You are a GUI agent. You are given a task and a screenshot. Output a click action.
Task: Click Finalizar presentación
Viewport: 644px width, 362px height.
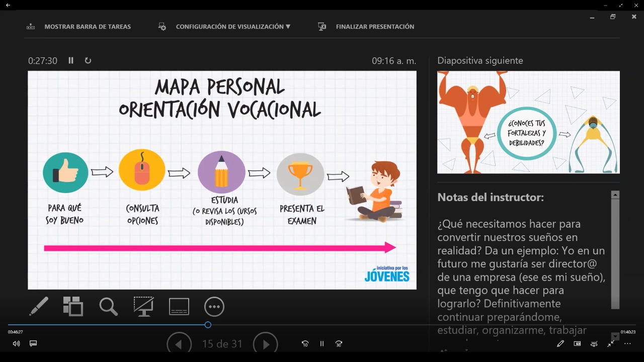point(366,27)
